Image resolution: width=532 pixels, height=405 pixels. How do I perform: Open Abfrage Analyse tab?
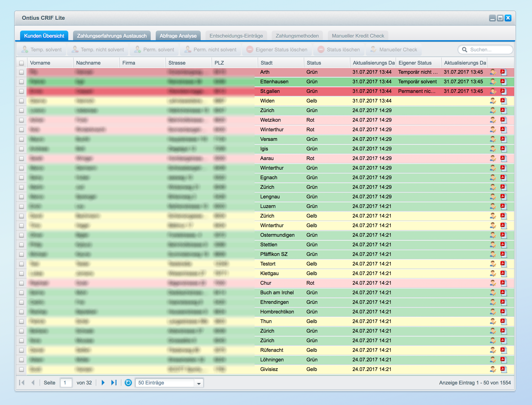coord(178,36)
